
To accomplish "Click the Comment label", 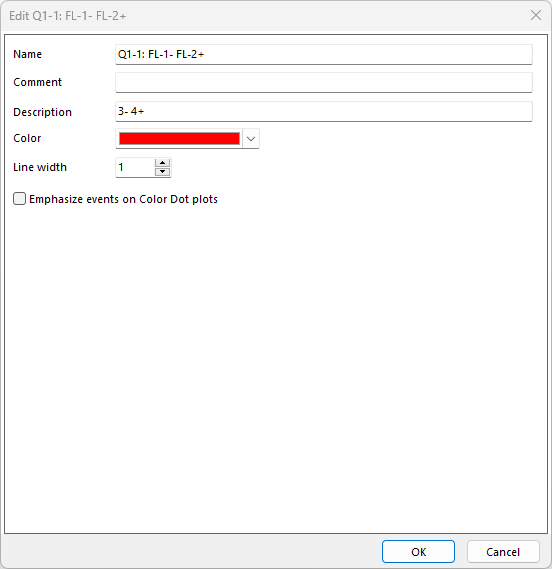I will pyautogui.click(x=37, y=82).
